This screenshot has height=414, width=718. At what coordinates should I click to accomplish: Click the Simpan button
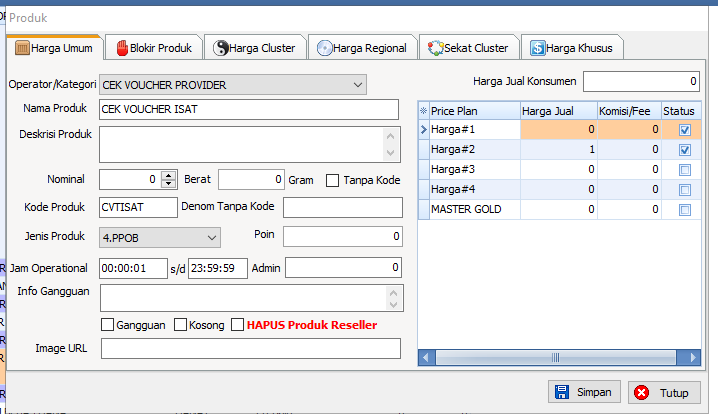pos(584,392)
